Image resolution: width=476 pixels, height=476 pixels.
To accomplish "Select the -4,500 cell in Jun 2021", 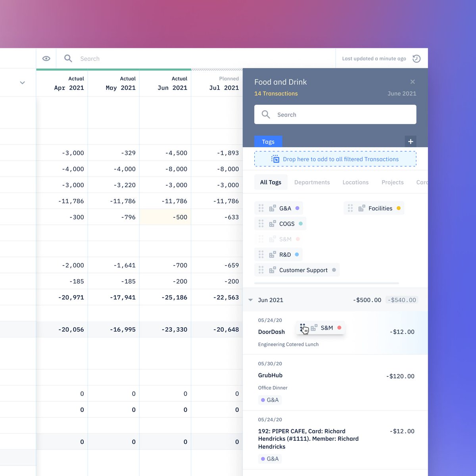I will coord(165,153).
